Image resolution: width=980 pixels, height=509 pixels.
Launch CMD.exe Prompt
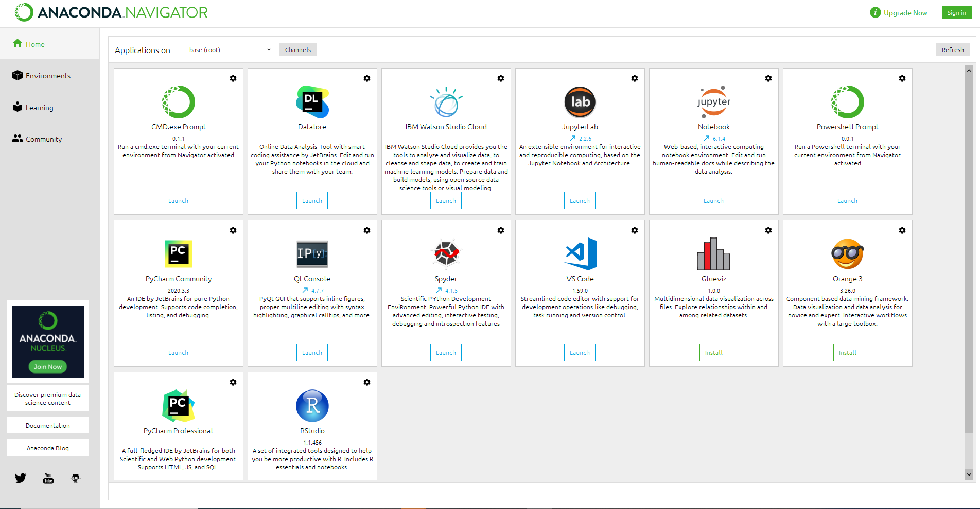coord(179,200)
